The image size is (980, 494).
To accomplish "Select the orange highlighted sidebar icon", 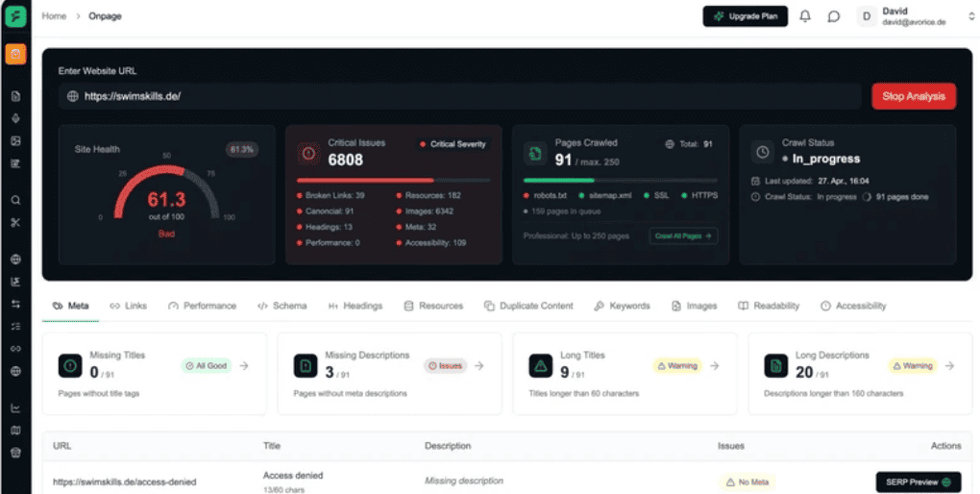I will (x=15, y=54).
